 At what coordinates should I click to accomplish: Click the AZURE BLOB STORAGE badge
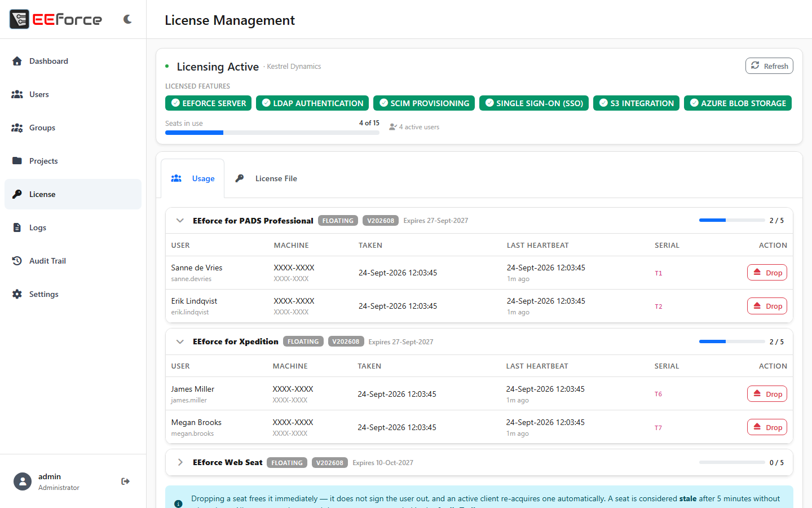pyautogui.click(x=738, y=103)
